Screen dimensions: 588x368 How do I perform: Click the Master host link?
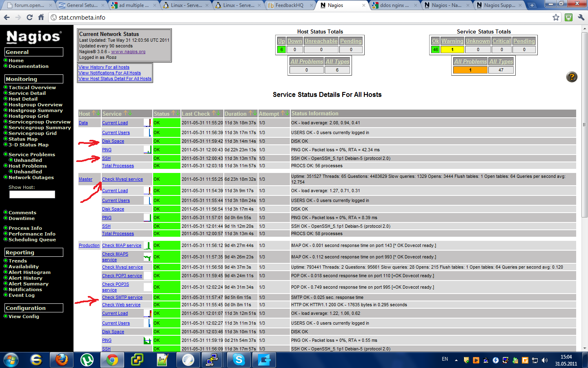(85, 179)
